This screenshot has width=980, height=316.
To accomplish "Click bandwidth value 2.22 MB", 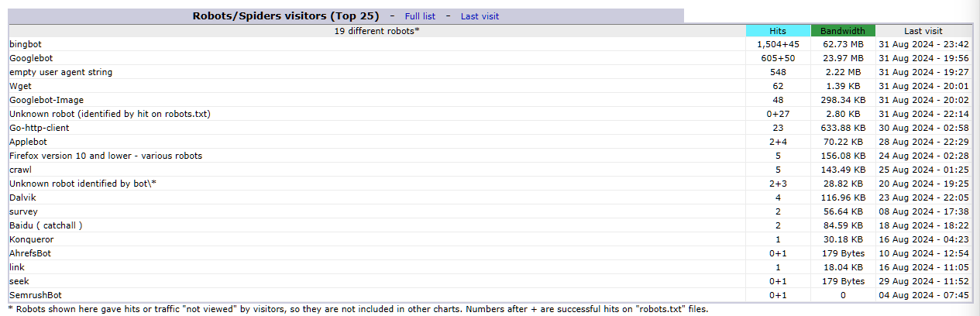I will (843, 72).
